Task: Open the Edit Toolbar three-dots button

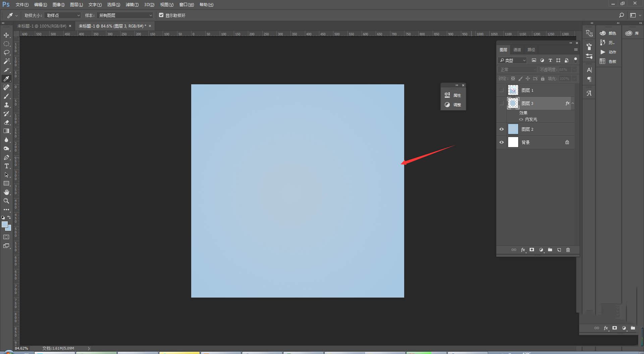Action: [6, 210]
